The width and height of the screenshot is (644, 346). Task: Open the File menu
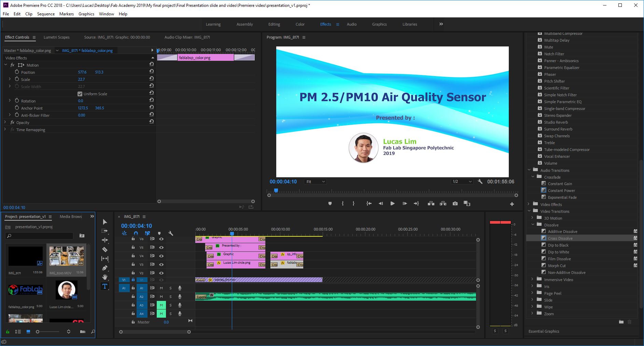click(6, 14)
